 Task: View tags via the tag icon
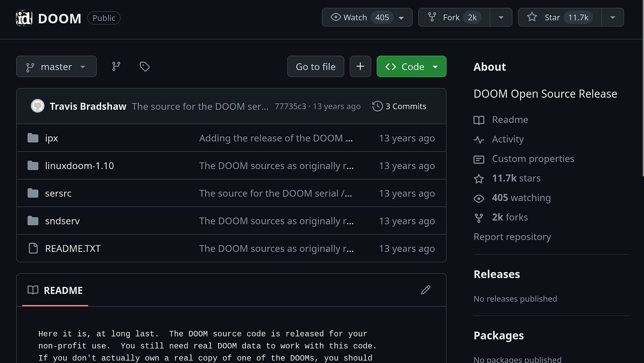pos(145,66)
